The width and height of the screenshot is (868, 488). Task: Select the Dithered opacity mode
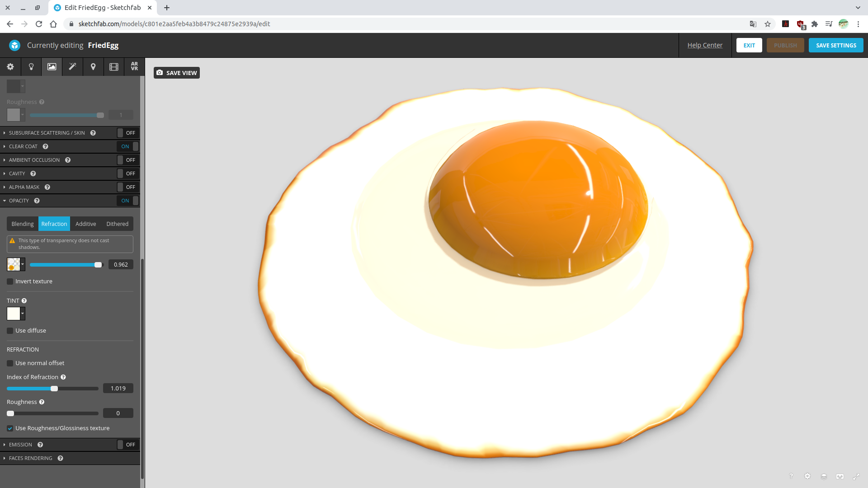(117, 224)
